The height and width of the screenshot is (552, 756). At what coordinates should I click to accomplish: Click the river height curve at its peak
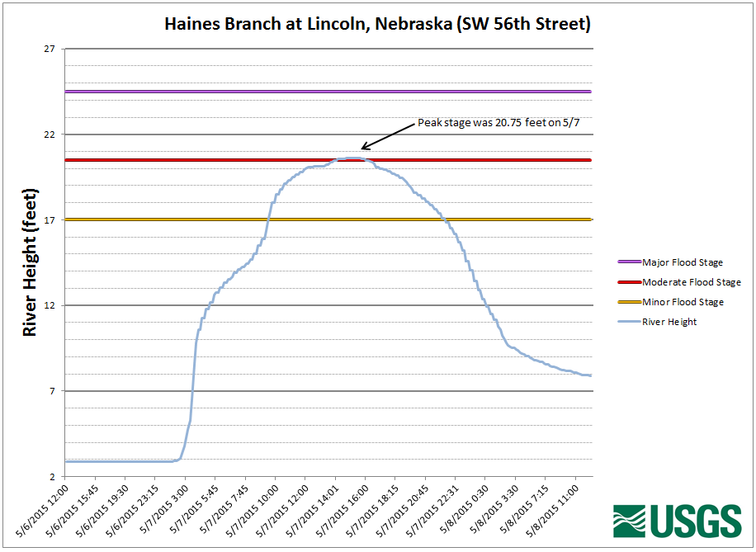pyautogui.click(x=352, y=158)
